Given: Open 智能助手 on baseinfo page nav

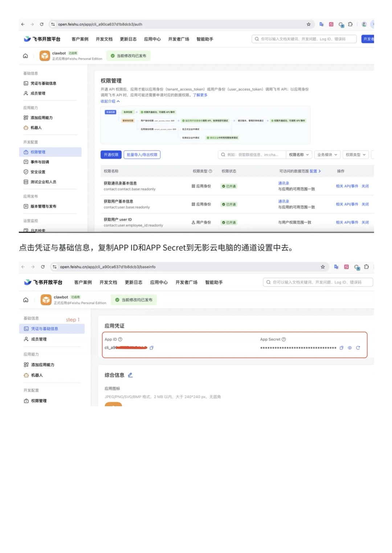Looking at the screenshot, I should pos(214,282).
